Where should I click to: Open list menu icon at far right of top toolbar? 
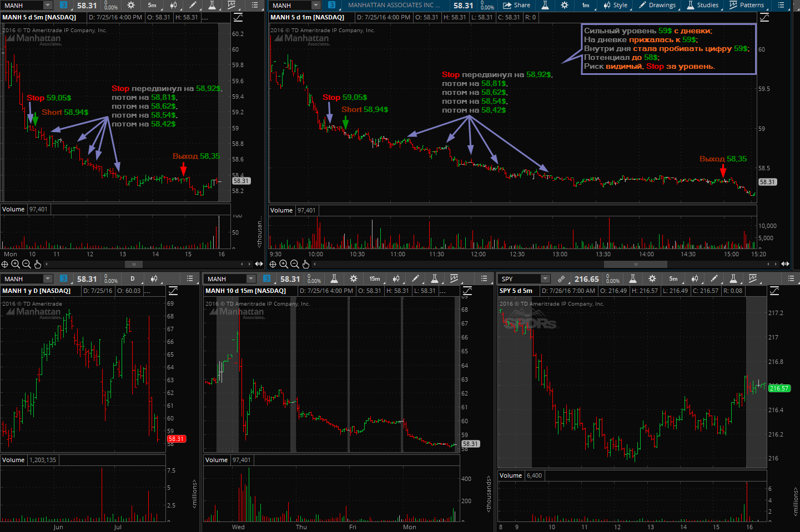781,5
